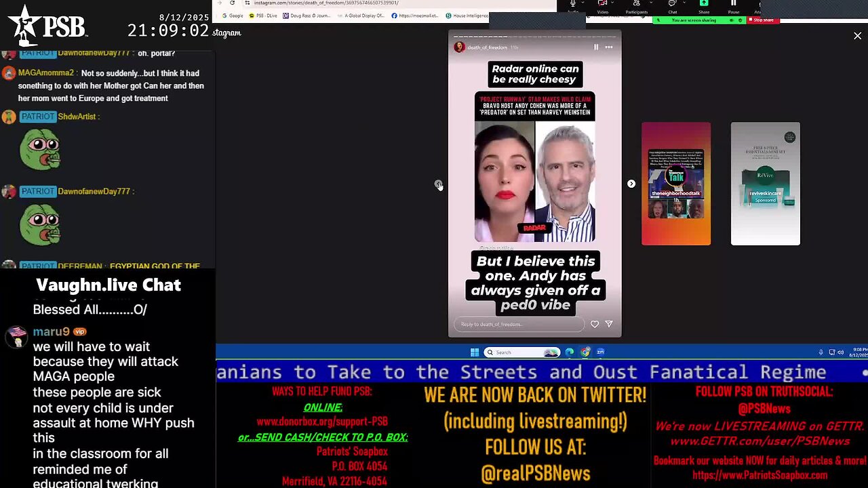
Task: Click the https://www.PatriotsSoapbox.com text
Action: coord(760,475)
